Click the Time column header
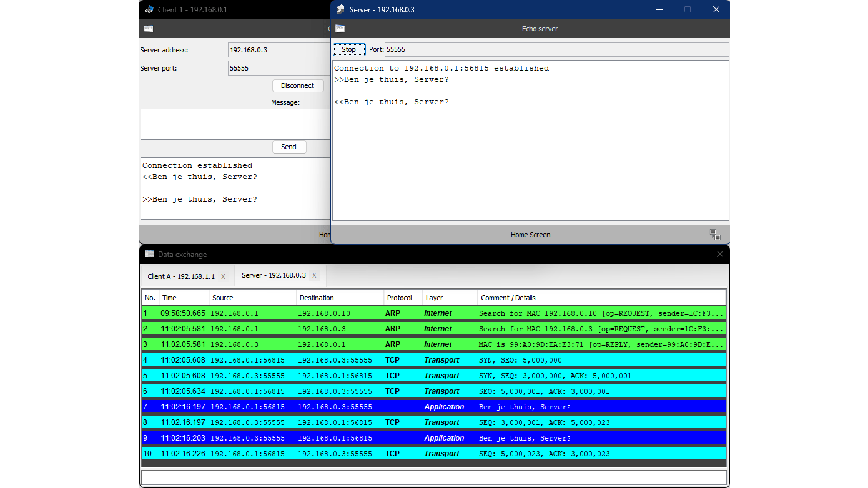 [184, 298]
